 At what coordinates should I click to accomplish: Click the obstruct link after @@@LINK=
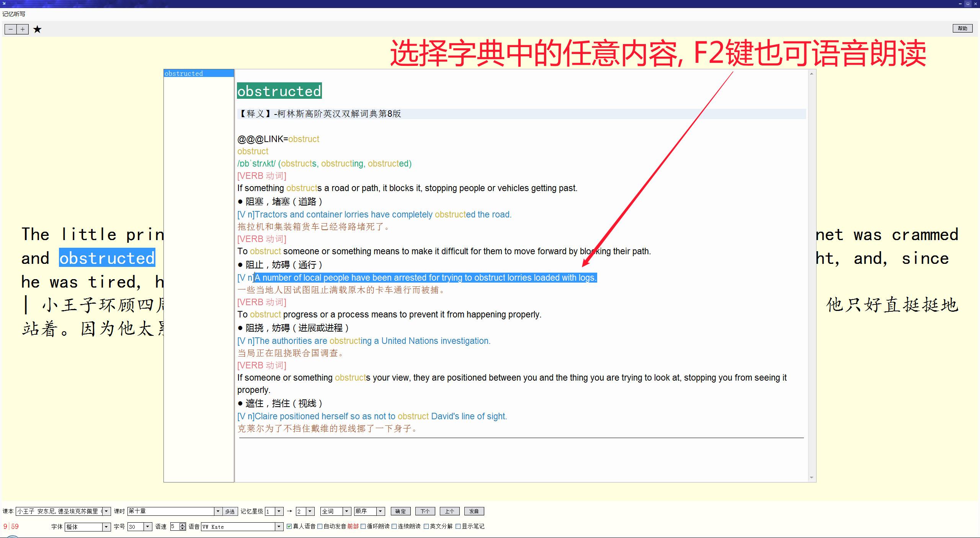tap(304, 139)
